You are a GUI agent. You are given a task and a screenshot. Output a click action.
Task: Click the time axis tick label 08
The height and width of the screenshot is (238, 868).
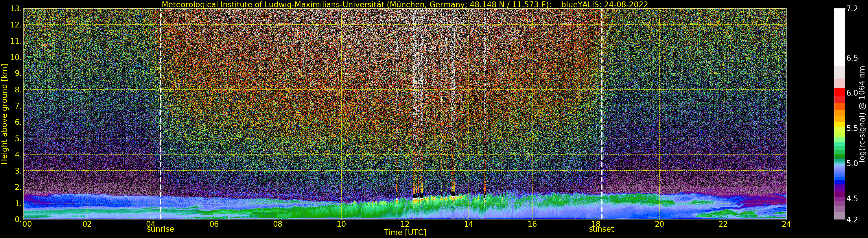(x=278, y=224)
